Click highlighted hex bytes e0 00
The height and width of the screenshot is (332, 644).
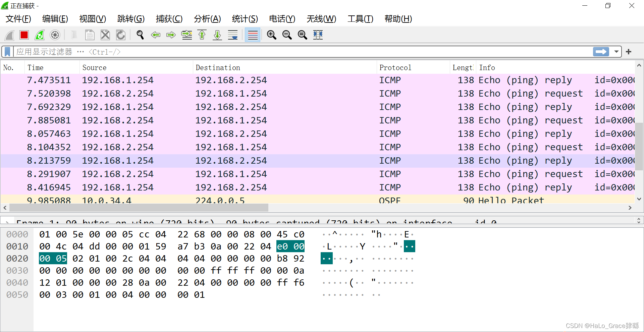coord(290,246)
